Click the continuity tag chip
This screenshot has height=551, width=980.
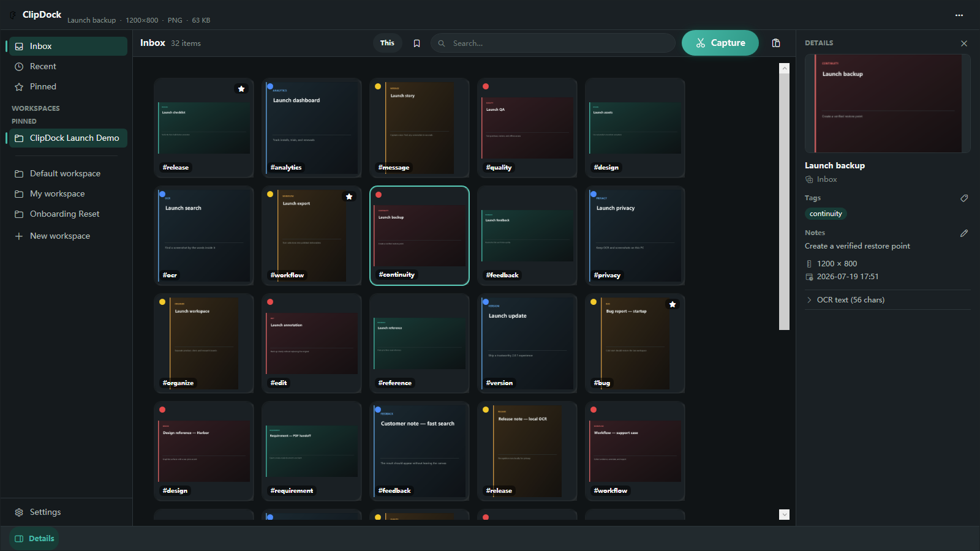(x=826, y=214)
